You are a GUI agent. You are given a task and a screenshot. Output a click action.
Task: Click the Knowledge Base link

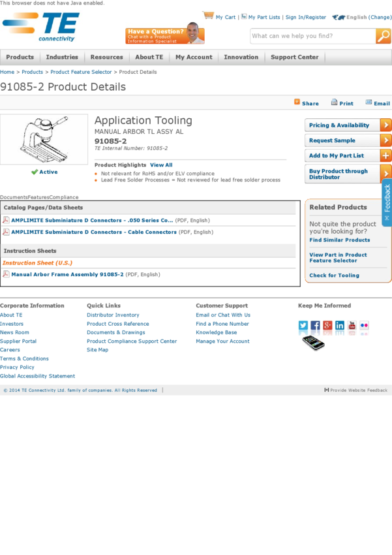coord(217,332)
